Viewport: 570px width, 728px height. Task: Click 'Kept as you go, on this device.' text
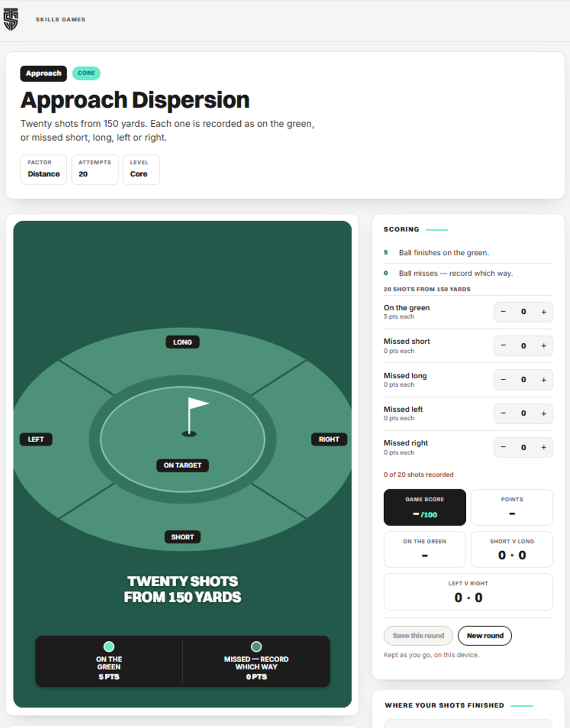click(x=431, y=655)
